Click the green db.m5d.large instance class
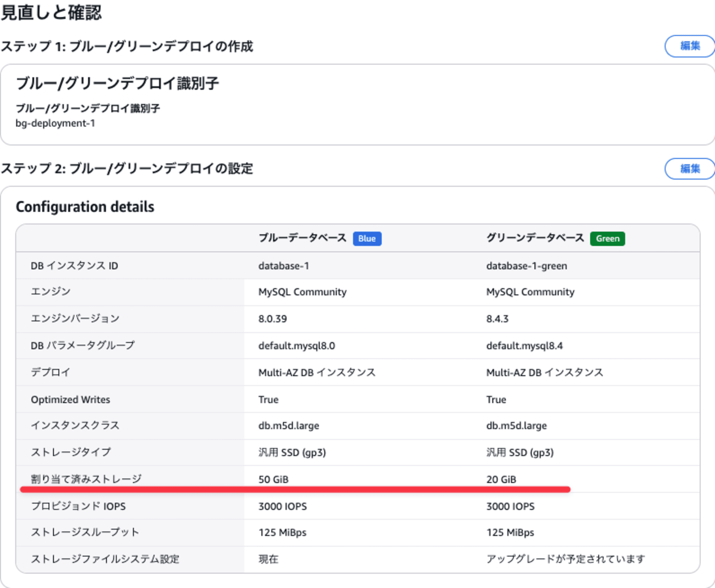 (x=517, y=426)
